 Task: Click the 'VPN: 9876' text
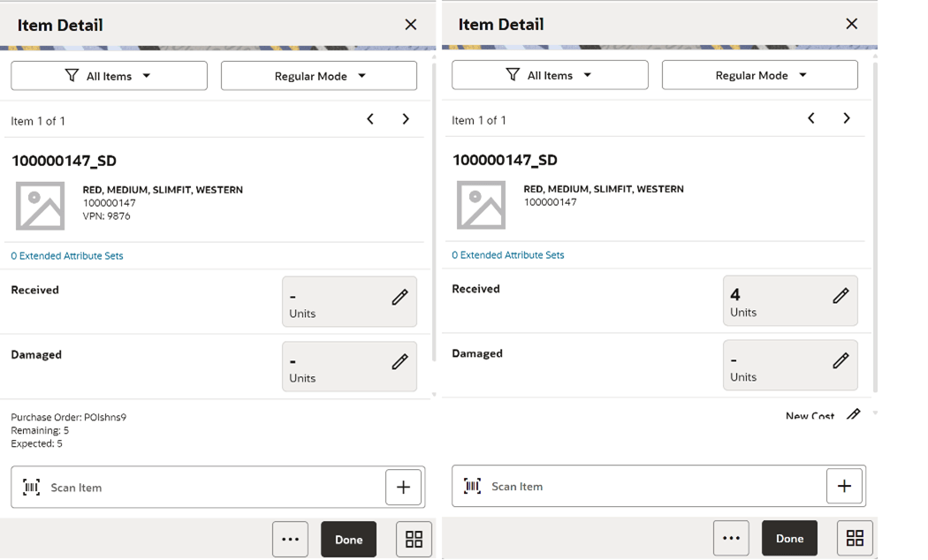[107, 216]
